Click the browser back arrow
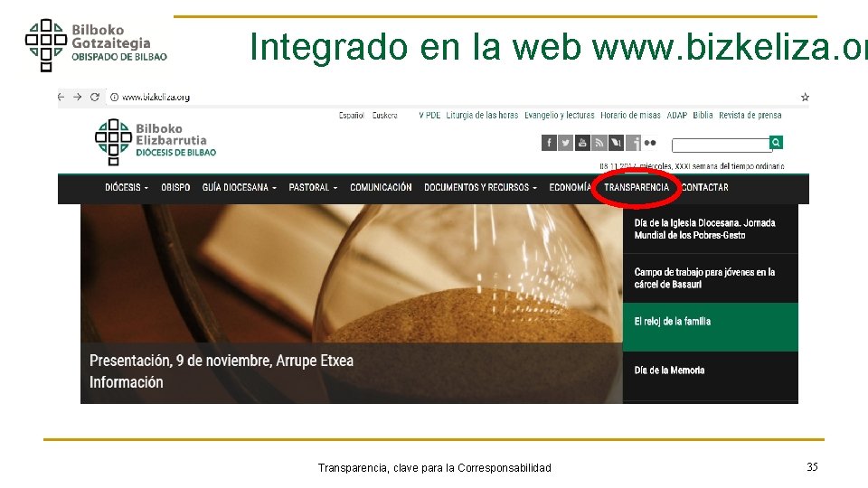The width and height of the screenshot is (868, 488). tap(61, 97)
